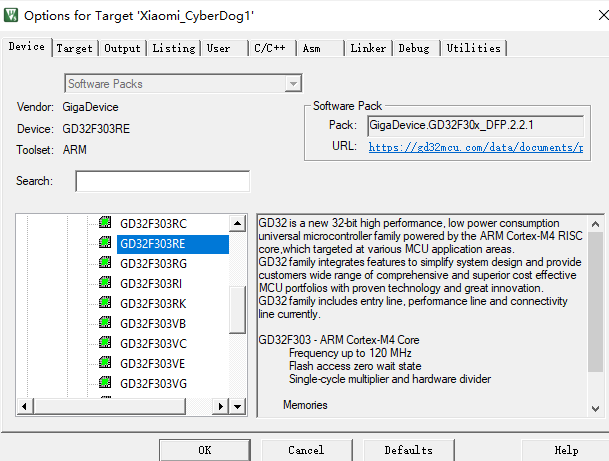Click the chip icon beside GD32F303VB
609x461 pixels.
click(x=105, y=322)
